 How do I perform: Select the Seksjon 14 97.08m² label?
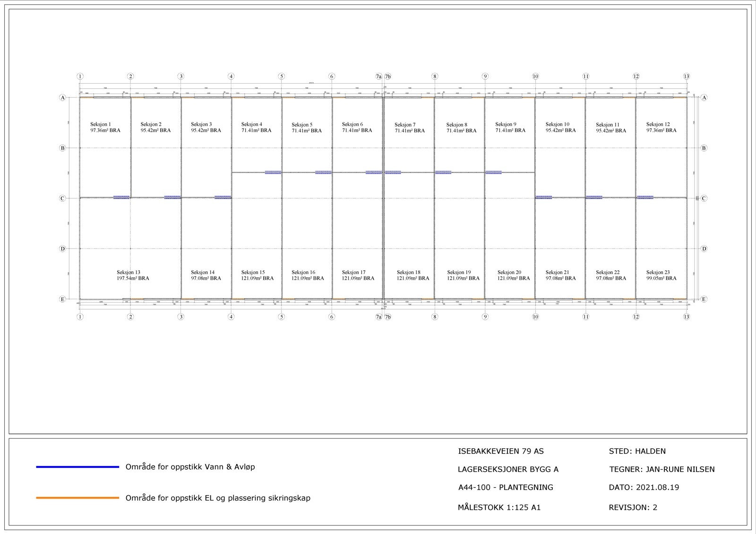click(206, 276)
